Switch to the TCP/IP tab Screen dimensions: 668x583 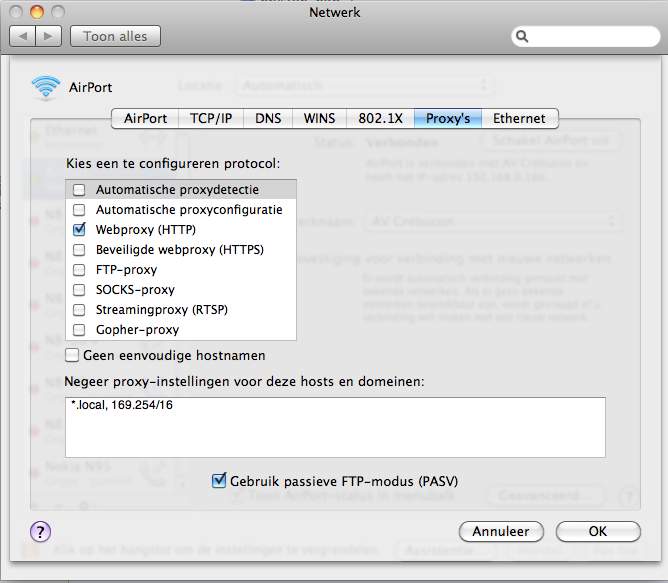click(211, 118)
